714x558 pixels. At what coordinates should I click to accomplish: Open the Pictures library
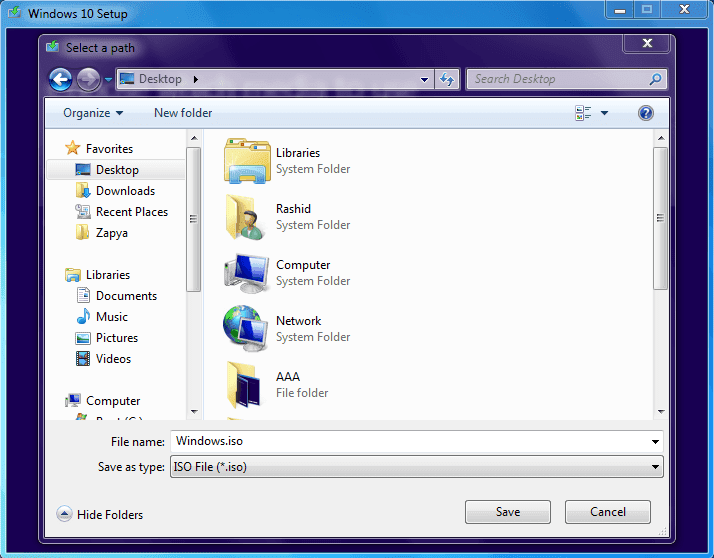point(117,338)
